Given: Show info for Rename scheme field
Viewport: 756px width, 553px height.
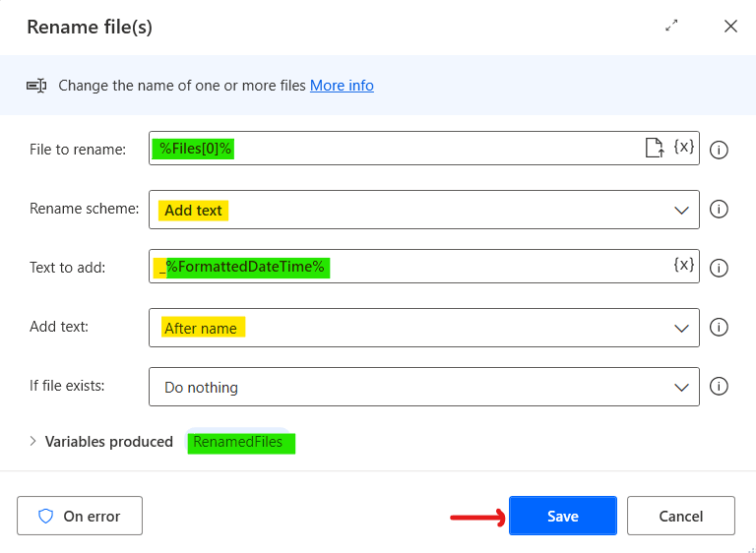Looking at the screenshot, I should 719,209.
